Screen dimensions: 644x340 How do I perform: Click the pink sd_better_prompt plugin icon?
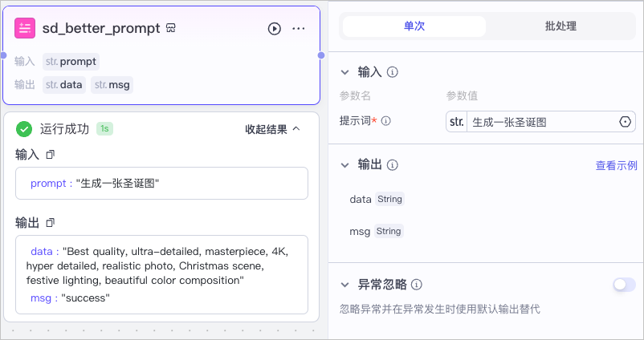coord(25,28)
